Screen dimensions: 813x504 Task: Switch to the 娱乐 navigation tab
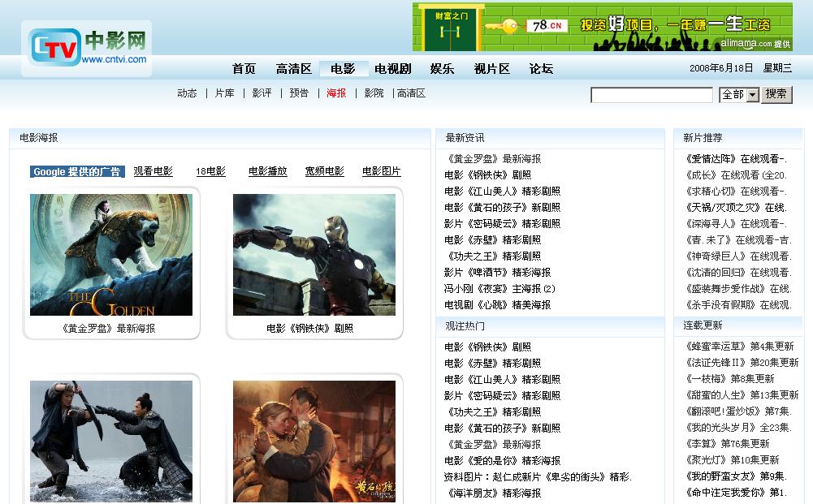pyautogui.click(x=442, y=68)
